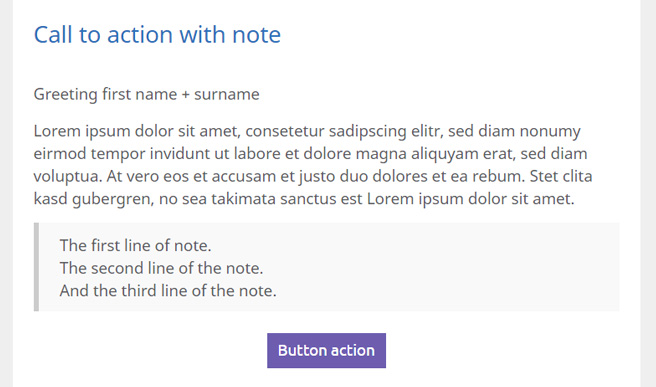Click 'The second line of the note.' text
The width and height of the screenshot is (656, 387).
coord(161,268)
